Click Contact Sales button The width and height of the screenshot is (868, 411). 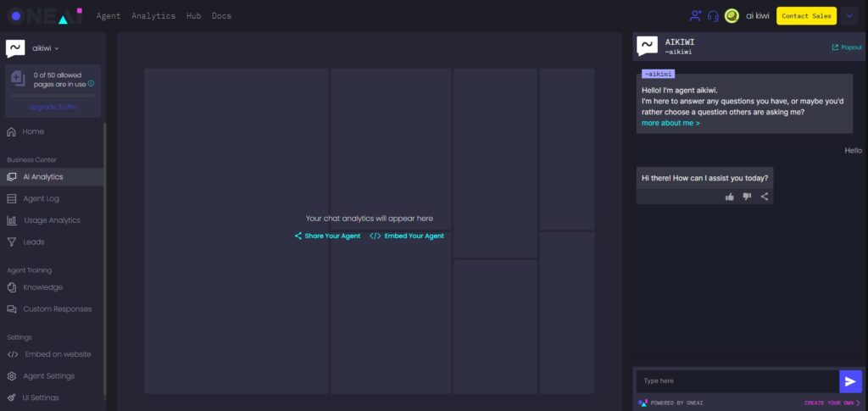pyautogui.click(x=807, y=16)
